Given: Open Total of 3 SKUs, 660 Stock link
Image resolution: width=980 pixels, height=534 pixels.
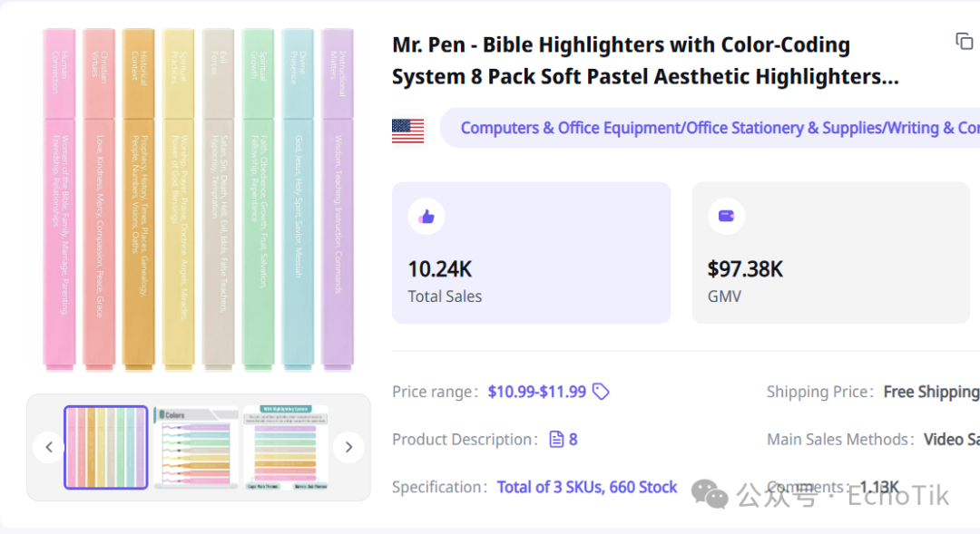Looking at the screenshot, I should click(x=587, y=487).
